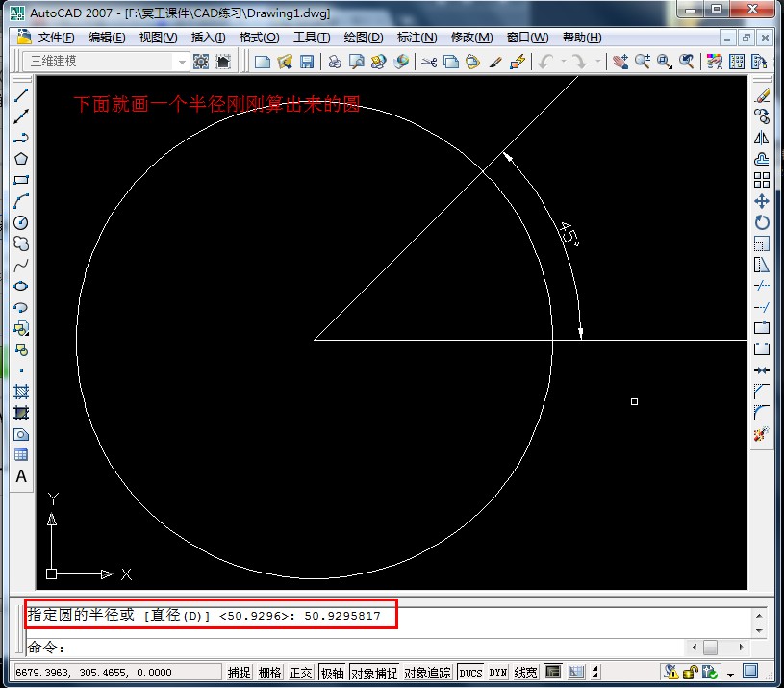Screen dimensions: 784x688
Task: Toggle DYN dynamic input
Action: pyautogui.click(x=498, y=673)
